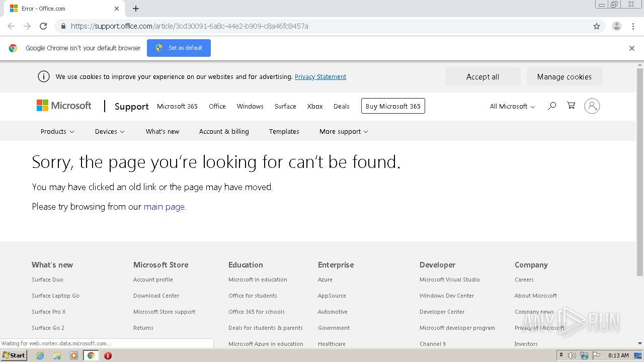Click Set as default button

coord(179,48)
